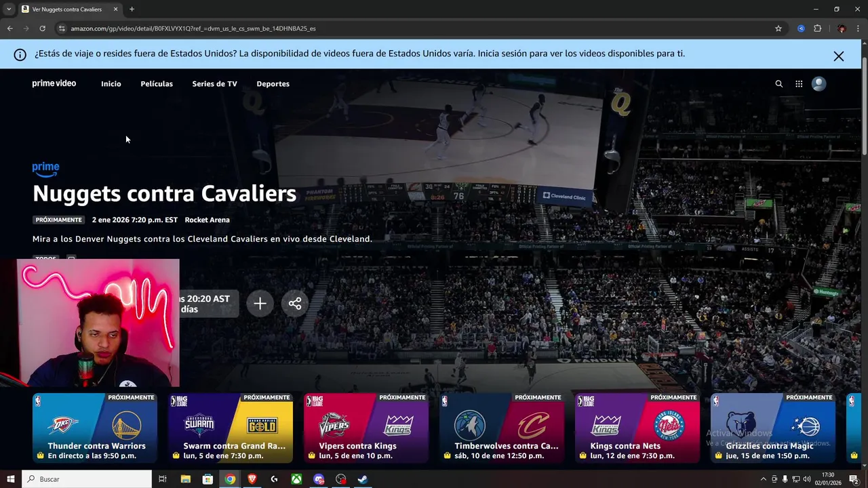Open the Swarm contra Grand Rapids card
This screenshot has height=488, width=868.
[231, 428]
